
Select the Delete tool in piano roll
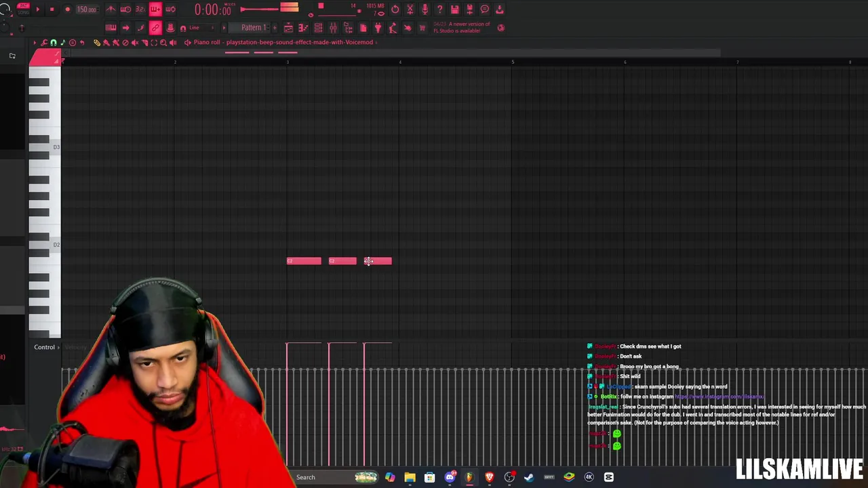tap(125, 43)
